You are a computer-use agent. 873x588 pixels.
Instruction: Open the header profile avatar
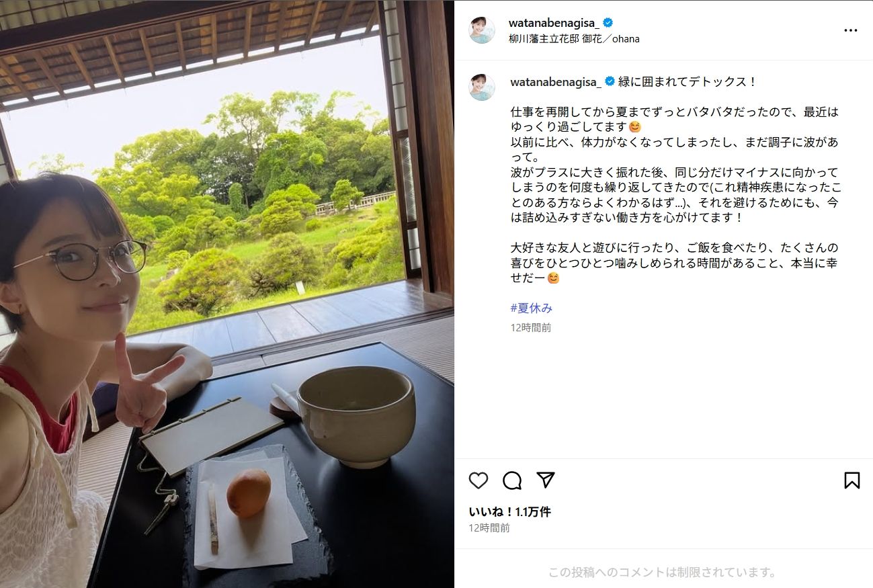click(x=482, y=30)
